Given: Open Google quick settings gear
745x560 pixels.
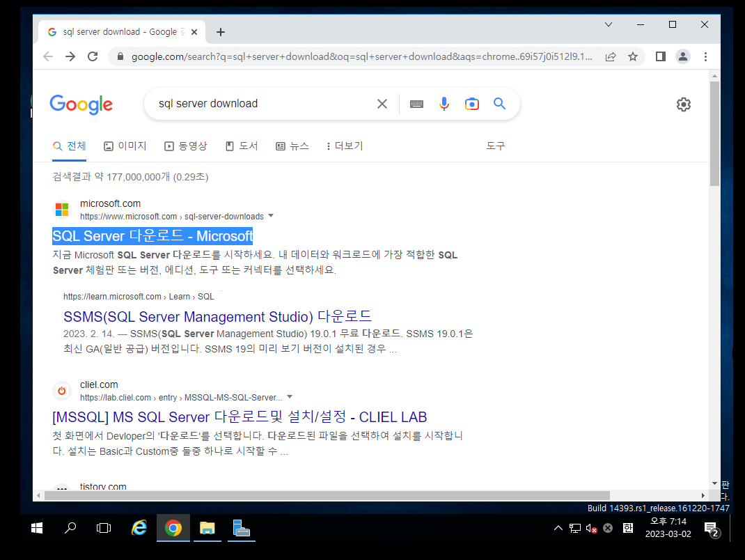Looking at the screenshot, I should [x=683, y=104].
